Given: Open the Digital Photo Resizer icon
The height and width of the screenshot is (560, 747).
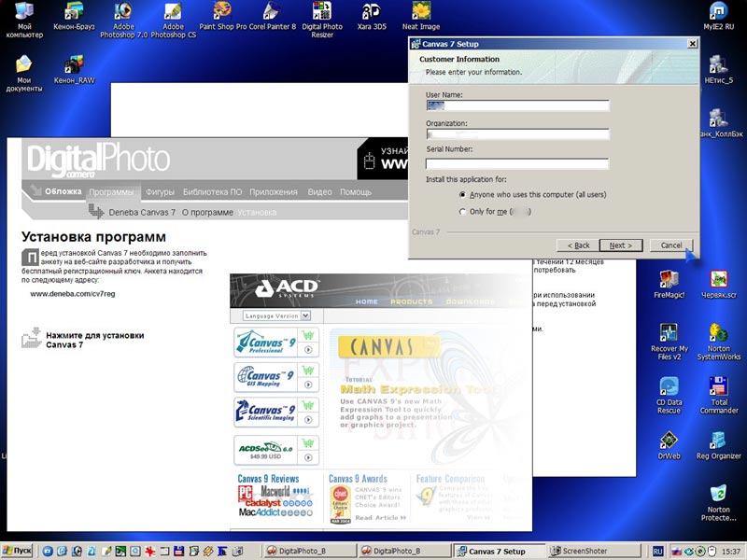Looking at the screenshot, I should coord(322,20).
